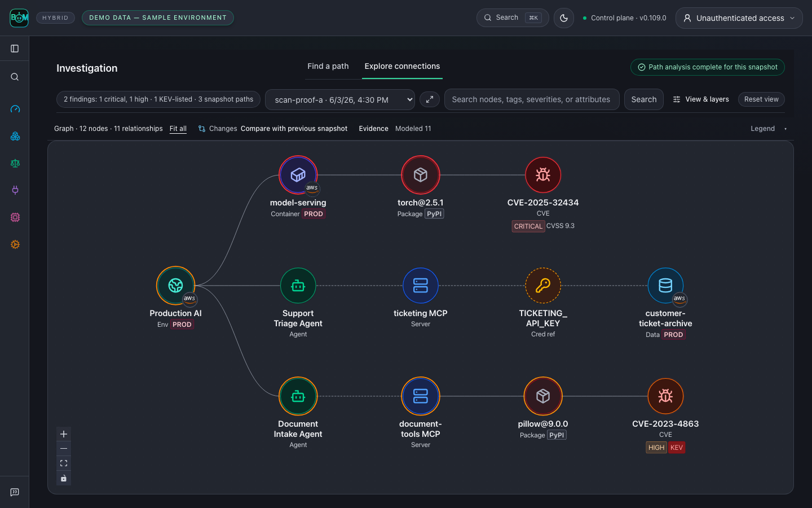The height and width of the screenshot is (508, 812).
Task: Click the fit view graph control
Action: point(64,463)
